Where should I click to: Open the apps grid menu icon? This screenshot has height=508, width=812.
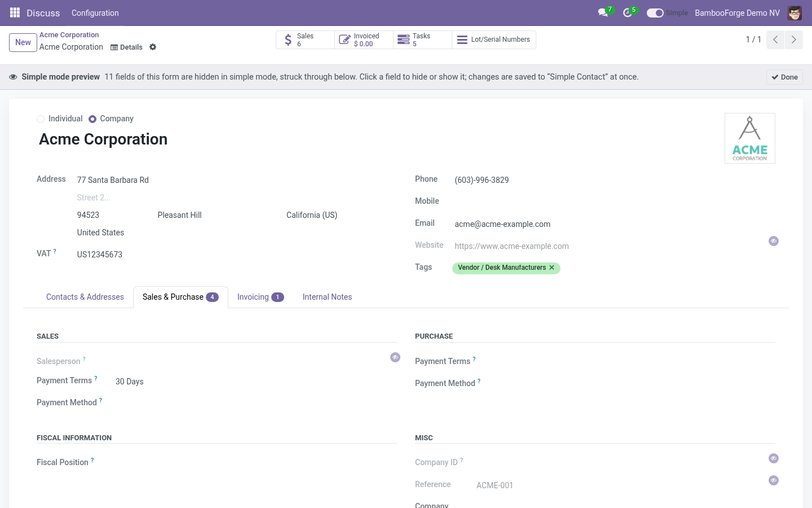point(15,12)
